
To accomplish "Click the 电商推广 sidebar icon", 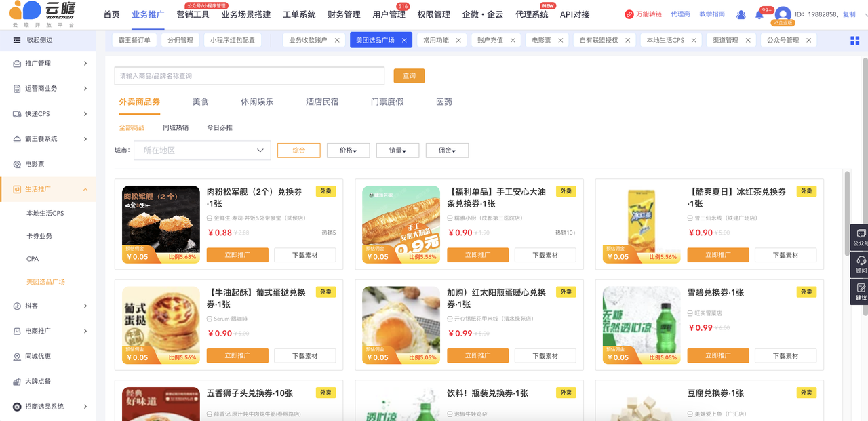I will point(17,331).
